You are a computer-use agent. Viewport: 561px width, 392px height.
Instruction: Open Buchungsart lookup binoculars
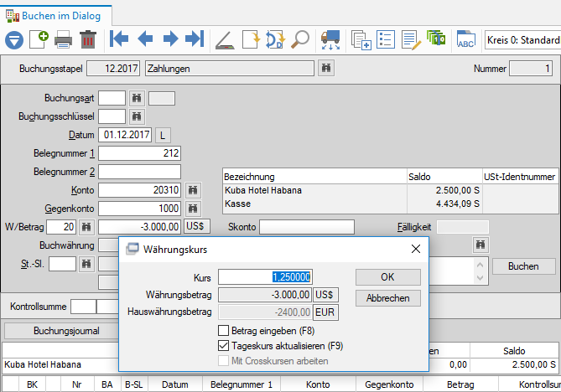137,98
